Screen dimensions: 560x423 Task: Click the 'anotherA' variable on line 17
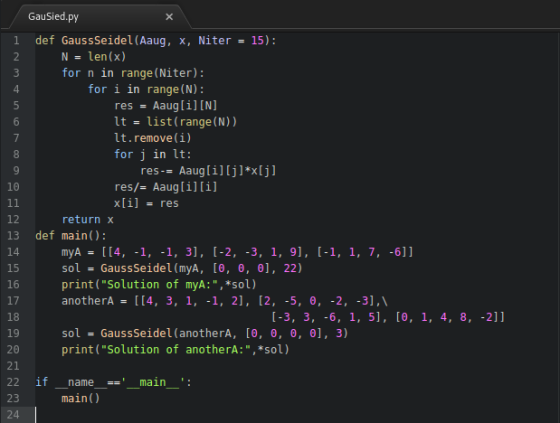click(x=88, y=301)
